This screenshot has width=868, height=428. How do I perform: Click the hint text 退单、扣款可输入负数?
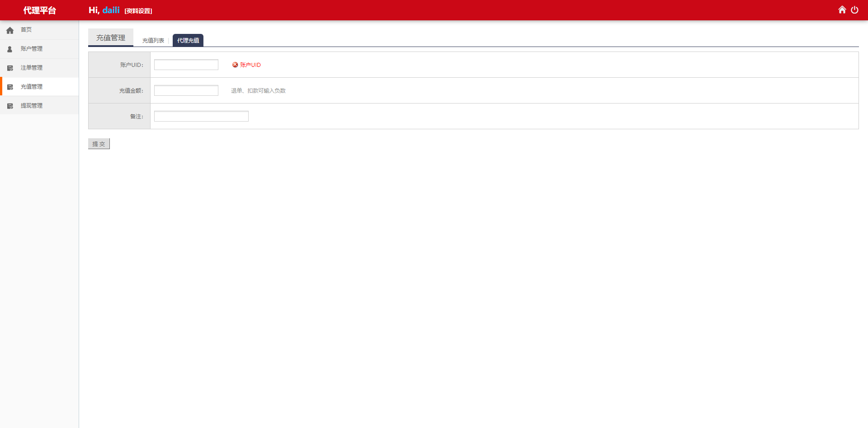[258, 91]
